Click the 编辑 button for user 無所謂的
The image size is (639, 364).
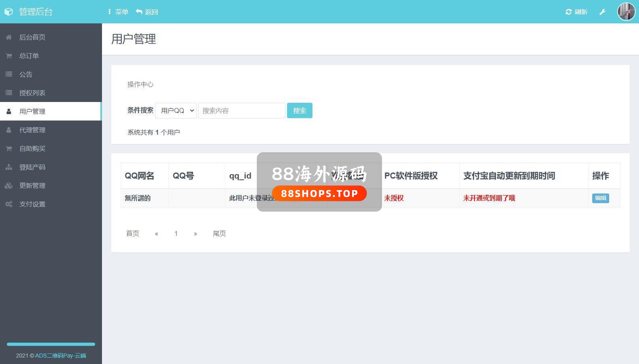point(600,198)
